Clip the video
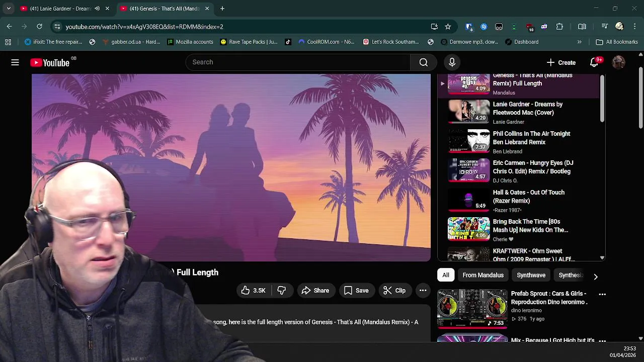 394,291
